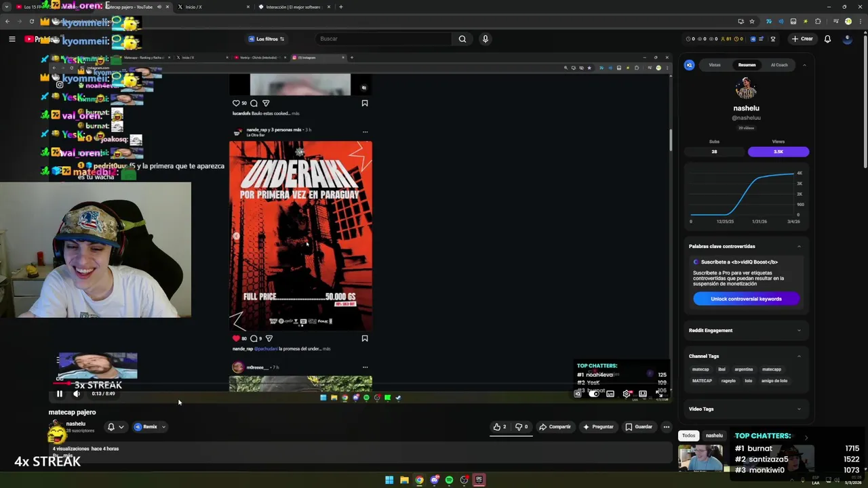Dislike the video with thumbs down
The image size is (868, 488).
coord(521,427)
